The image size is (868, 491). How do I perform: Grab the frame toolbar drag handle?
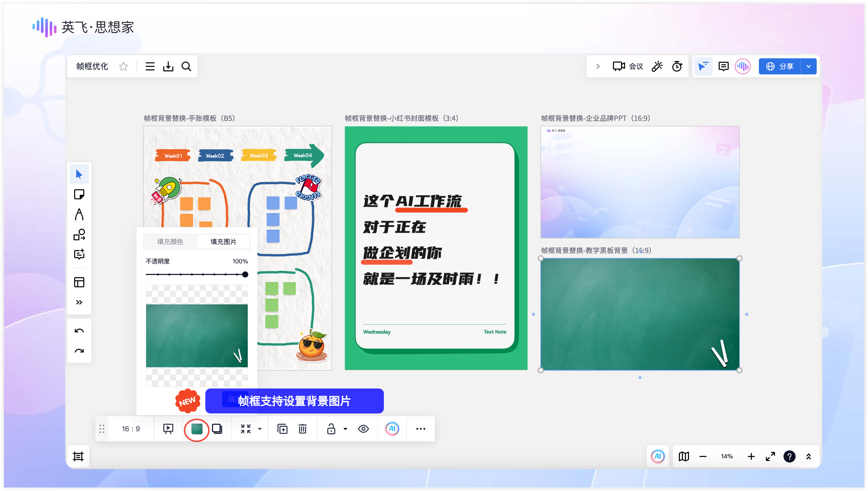point(102,429)
